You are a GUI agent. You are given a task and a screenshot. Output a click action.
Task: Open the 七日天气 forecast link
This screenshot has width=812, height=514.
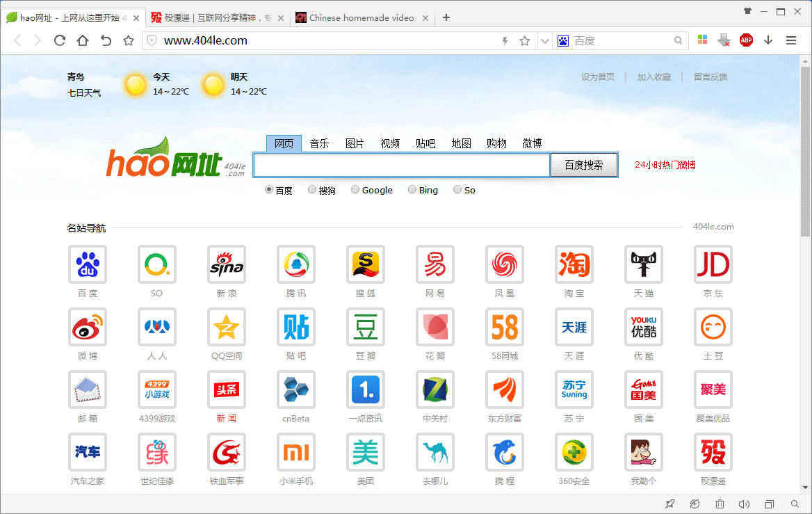(x=84, y=93)
